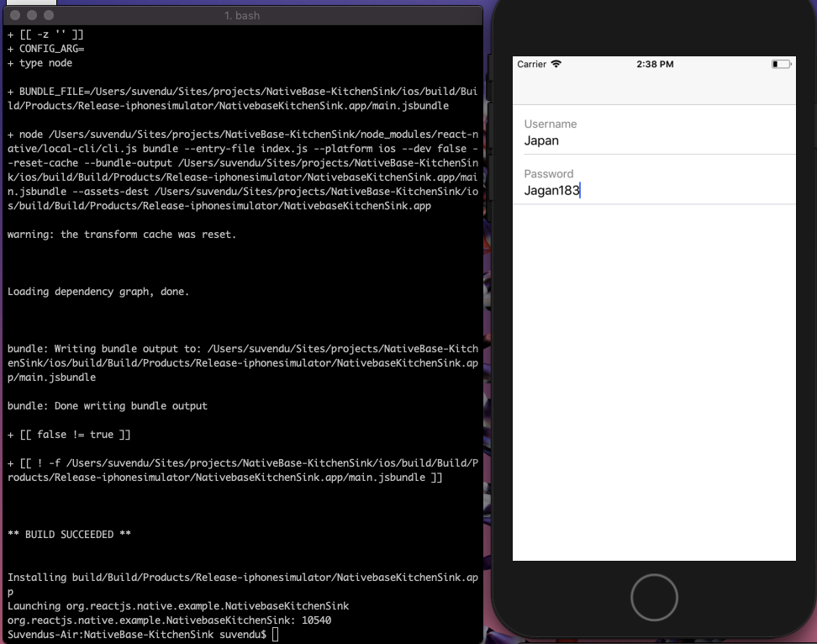Screen dimensions: 817x644
Task: Click the process id 10540 in terminal
Action: [316, 620]
